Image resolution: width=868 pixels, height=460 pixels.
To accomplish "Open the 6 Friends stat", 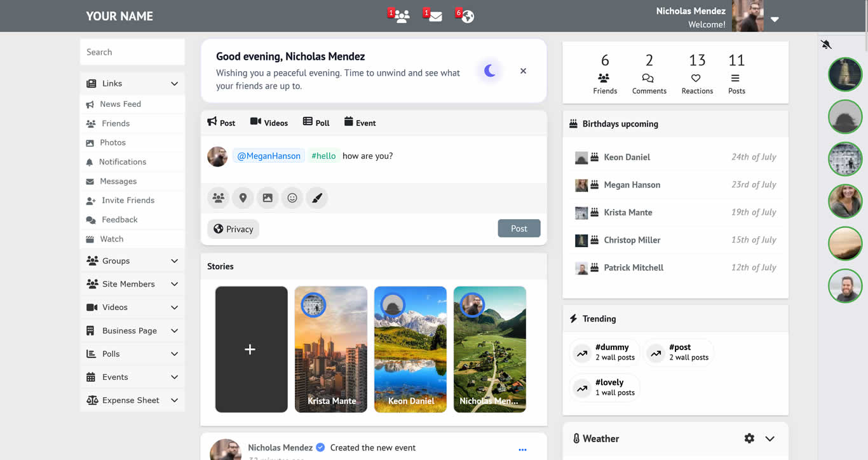I will pyautogui.click(x=605, y=74).
